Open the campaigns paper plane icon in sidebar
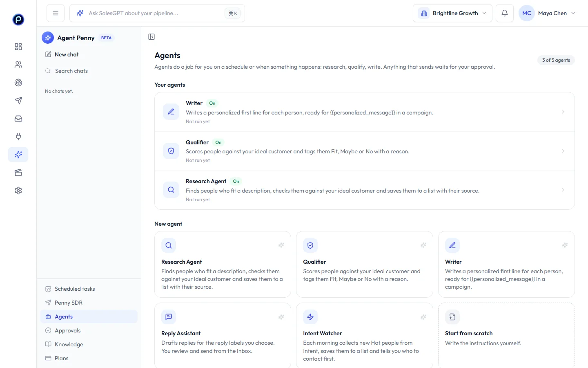This screenshot has height=368, width=588. 18,101
